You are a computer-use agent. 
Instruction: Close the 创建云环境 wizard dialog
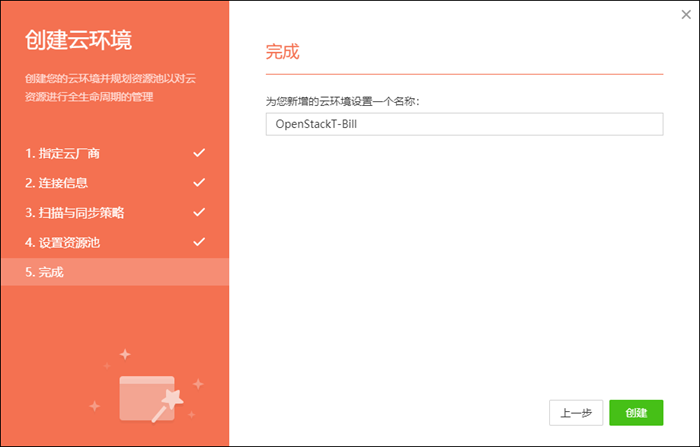pos(685,15)
